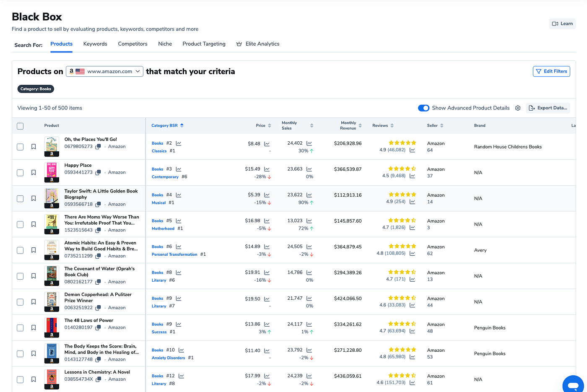Viewport: 587px width, 392px height.
Task: Bookmark the Happy Place product row
Action: pos(34,173)
